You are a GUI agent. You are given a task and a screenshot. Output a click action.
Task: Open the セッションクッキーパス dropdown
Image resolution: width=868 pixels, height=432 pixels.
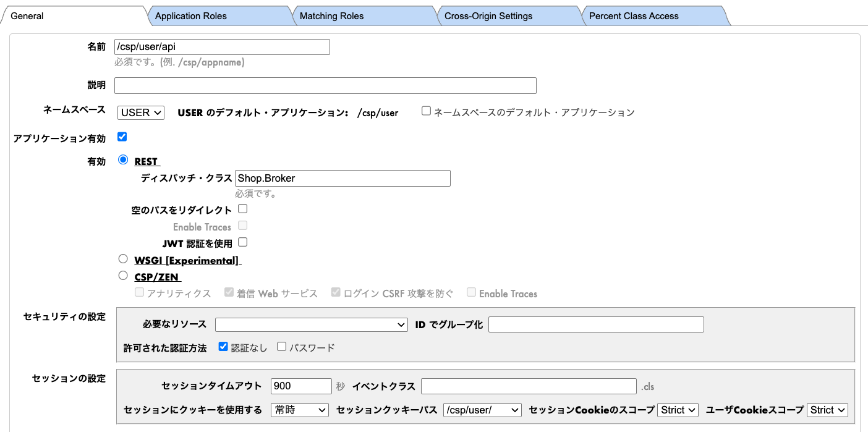(x=482, y=410)
